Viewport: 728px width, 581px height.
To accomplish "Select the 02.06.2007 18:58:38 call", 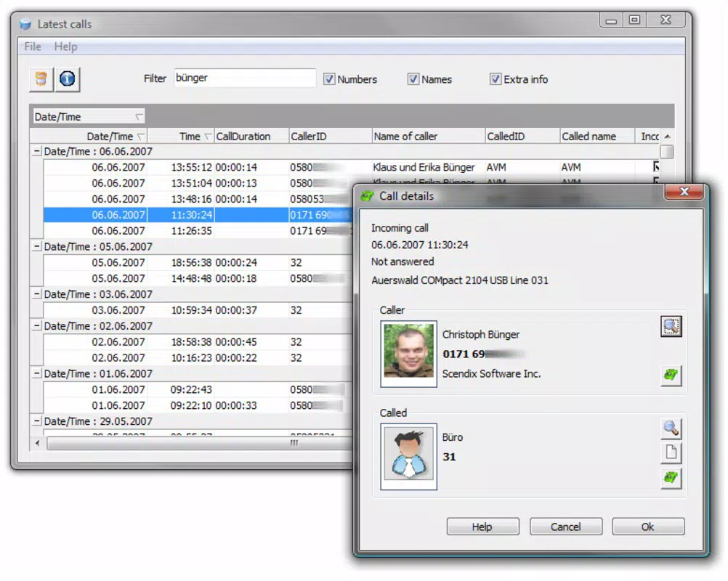I will coord(198,341).
